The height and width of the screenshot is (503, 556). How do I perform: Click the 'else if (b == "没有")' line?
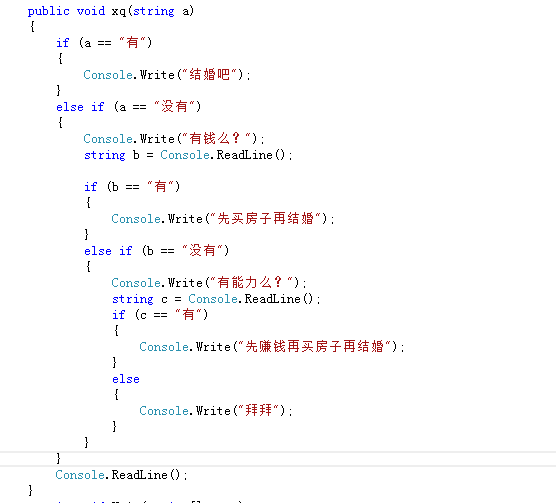[x=156, y=251]
